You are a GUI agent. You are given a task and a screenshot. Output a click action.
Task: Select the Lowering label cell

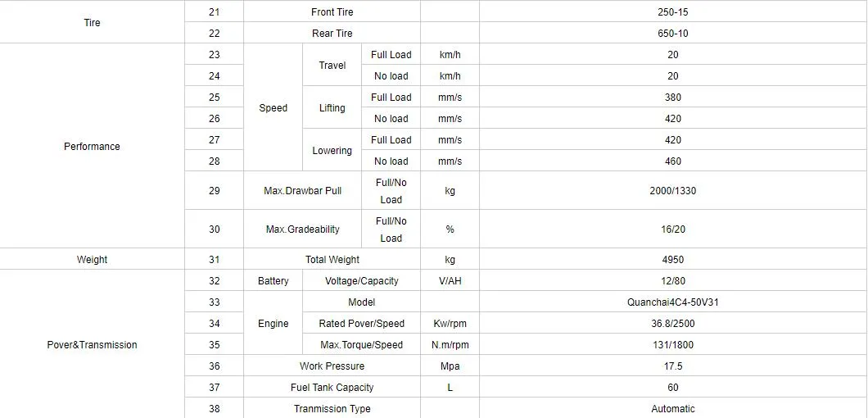point(332,151)
